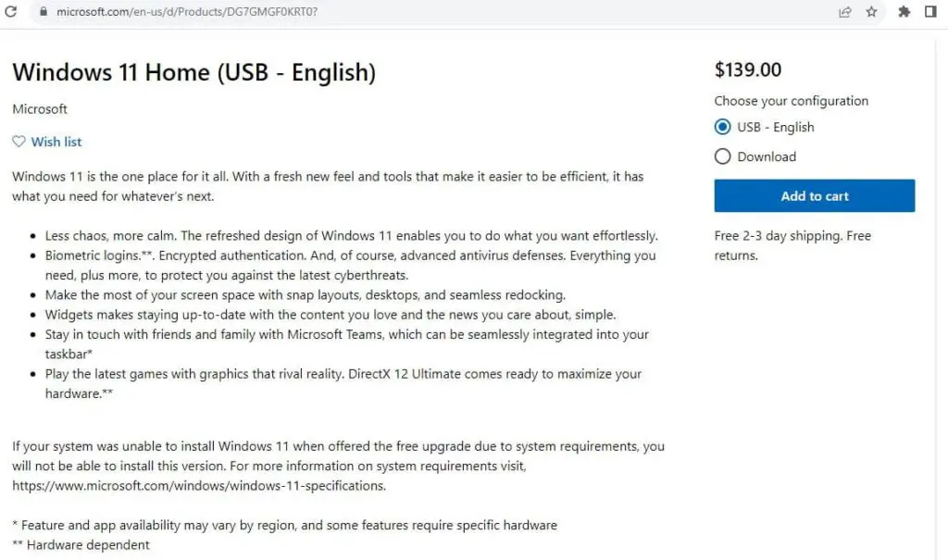
Task: Open the Wish list link
Action: coord(56,142)
